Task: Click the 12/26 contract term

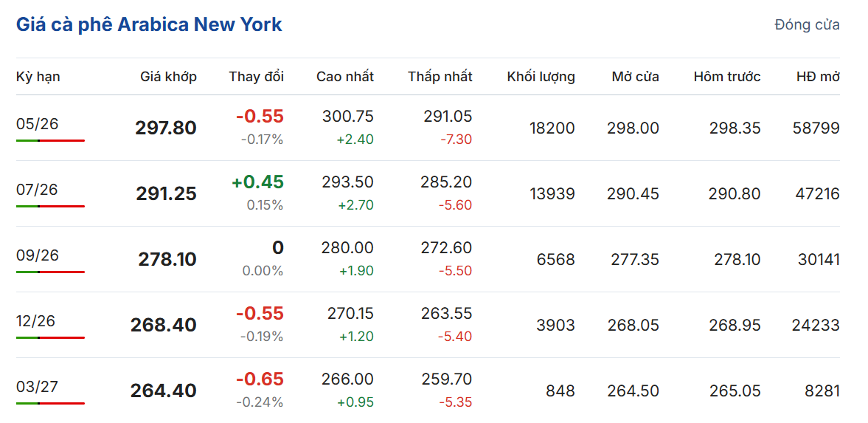Action: pyautogui.click(x=36, y=321)
